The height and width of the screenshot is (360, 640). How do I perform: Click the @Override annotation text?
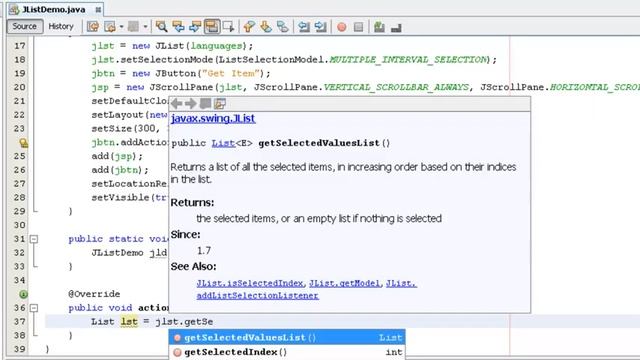(x=94, y=294)
